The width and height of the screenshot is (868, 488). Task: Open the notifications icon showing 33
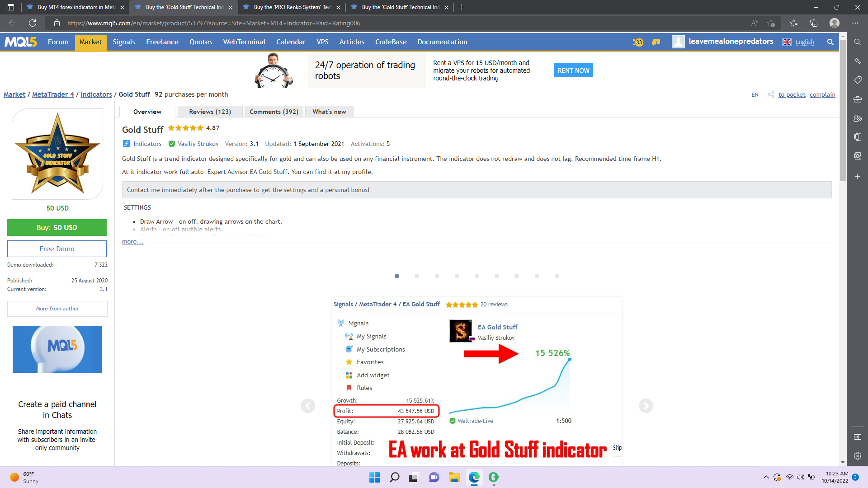[638, 42]
